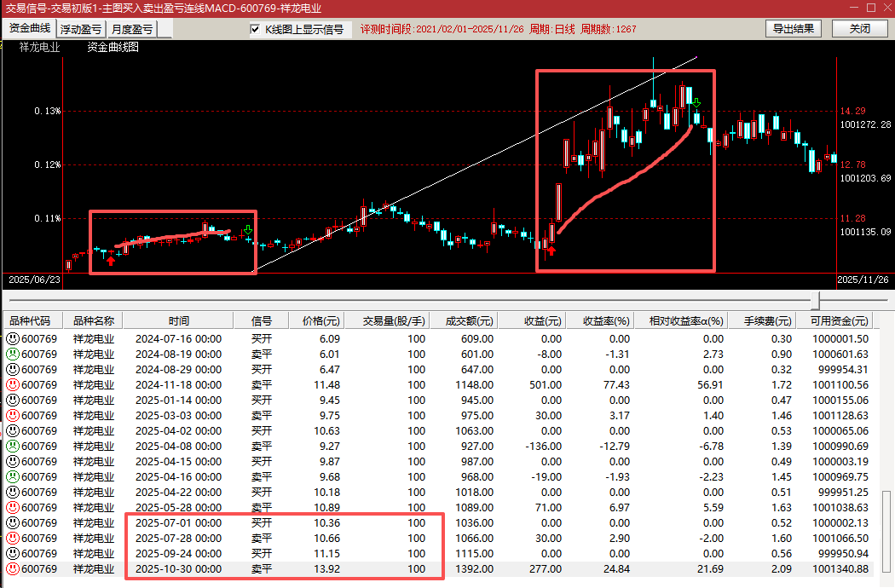Click the price cell 13.92
Screen dimensions: 895x588
coord(326,569)
